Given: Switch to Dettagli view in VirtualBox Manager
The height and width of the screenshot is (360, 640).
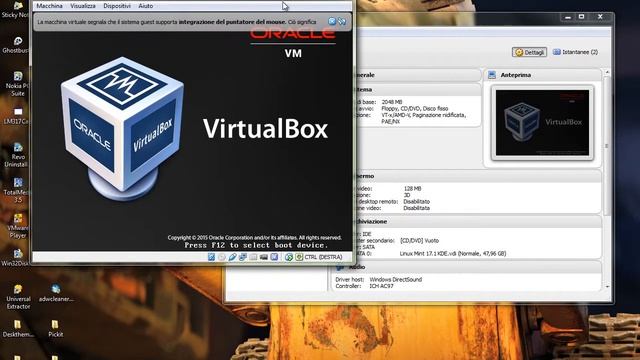Looking at the screenshot, I should click(529, 52).
